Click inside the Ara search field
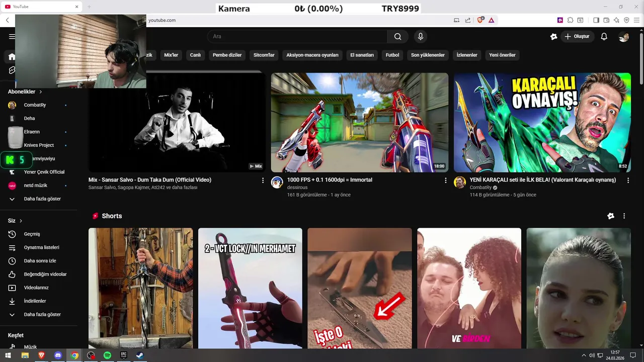644x362 pixels. [297, 36]
